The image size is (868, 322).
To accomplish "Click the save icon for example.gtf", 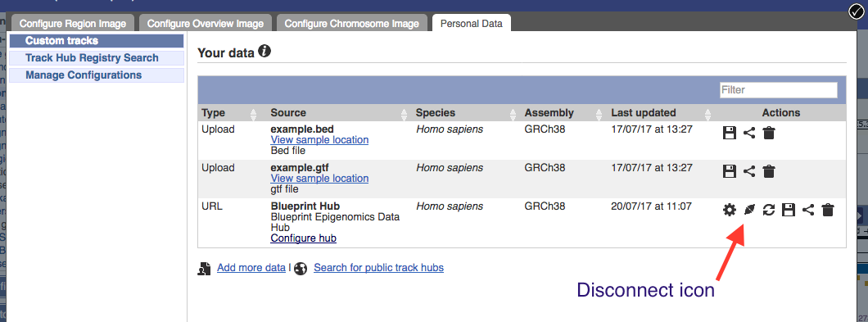I will pyautogui.click(x=730, y=171).
